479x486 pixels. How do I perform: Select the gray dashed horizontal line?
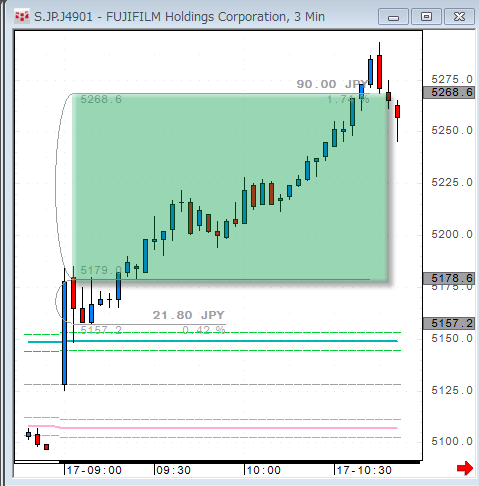(x=212, y=385)
